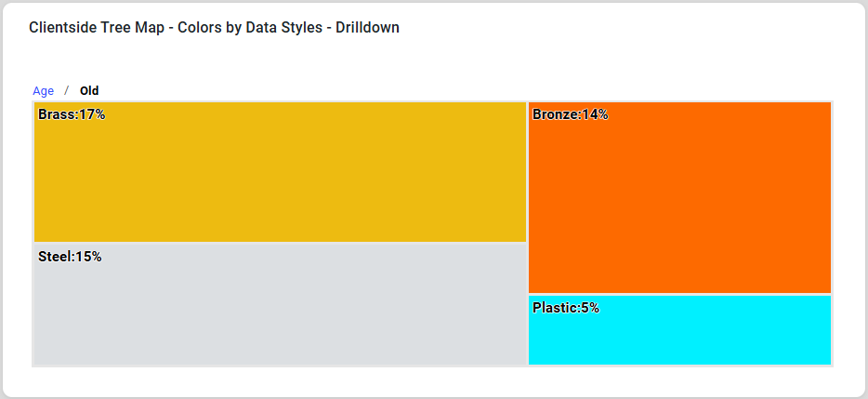Click the "15%" value on Steel

(x=89, y=257)
